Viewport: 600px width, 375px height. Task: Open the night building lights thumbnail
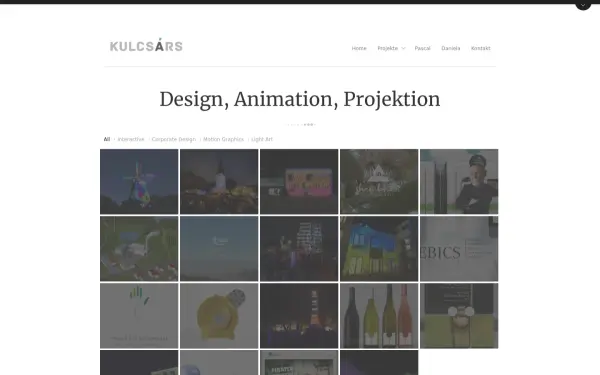click(299, 249)
